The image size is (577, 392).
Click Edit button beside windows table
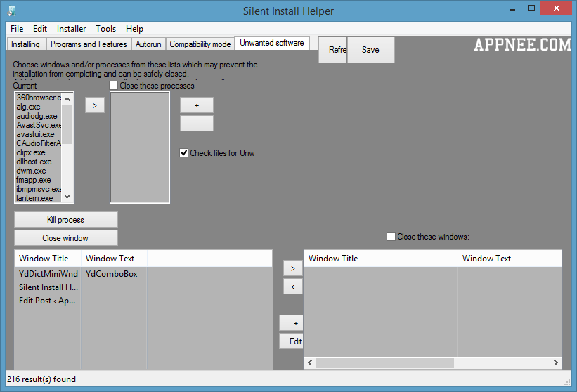pos(292,341)
